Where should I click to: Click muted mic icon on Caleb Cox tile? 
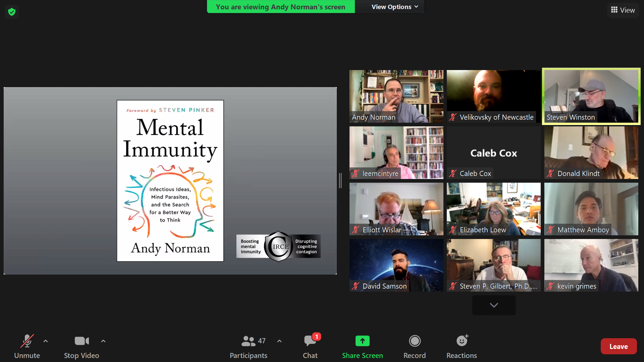coord(453,173)
